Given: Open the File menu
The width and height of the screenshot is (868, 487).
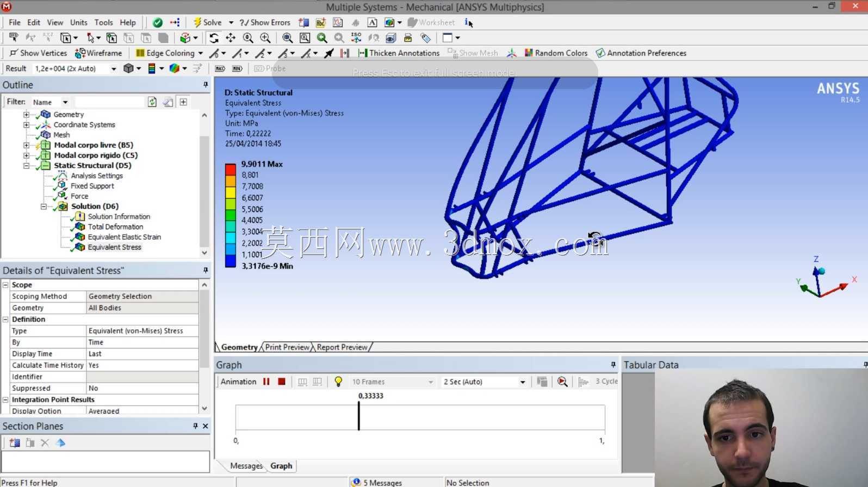Looking at the screenshot, I should 15,22.
